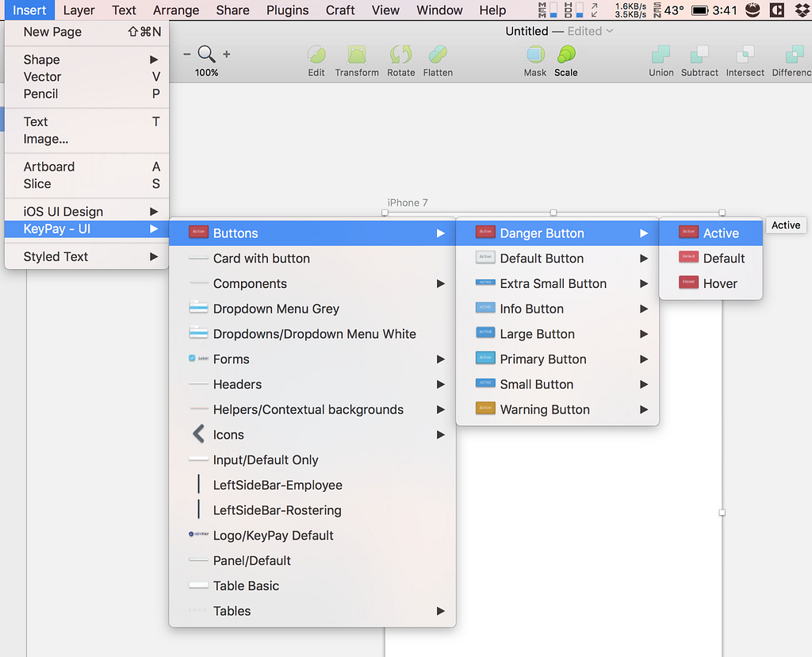The width and height of the screenshot is (812, 657).
Task: Open the Arrange menu
Action: coord(176,10)
